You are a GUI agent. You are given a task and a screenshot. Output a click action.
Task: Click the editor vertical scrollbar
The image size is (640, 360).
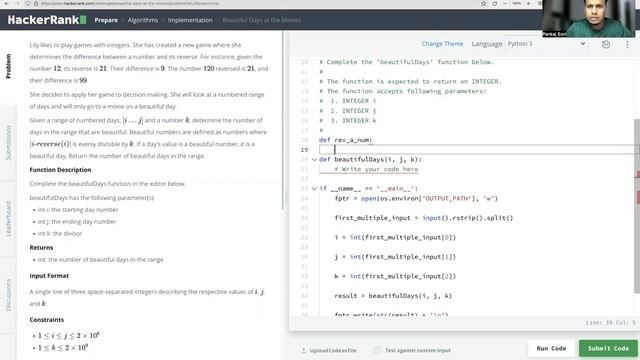point(637,206)
